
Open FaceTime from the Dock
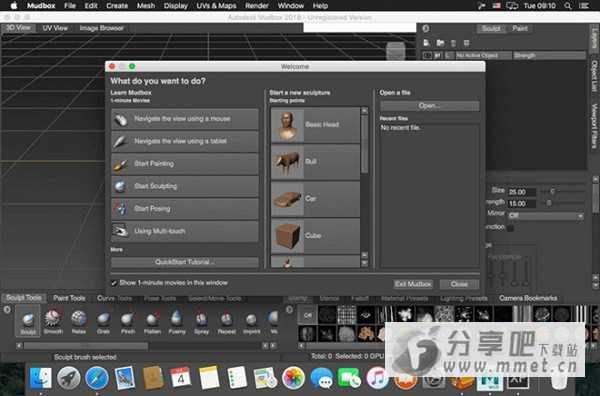pyautogui.click(x=349, y=378)
